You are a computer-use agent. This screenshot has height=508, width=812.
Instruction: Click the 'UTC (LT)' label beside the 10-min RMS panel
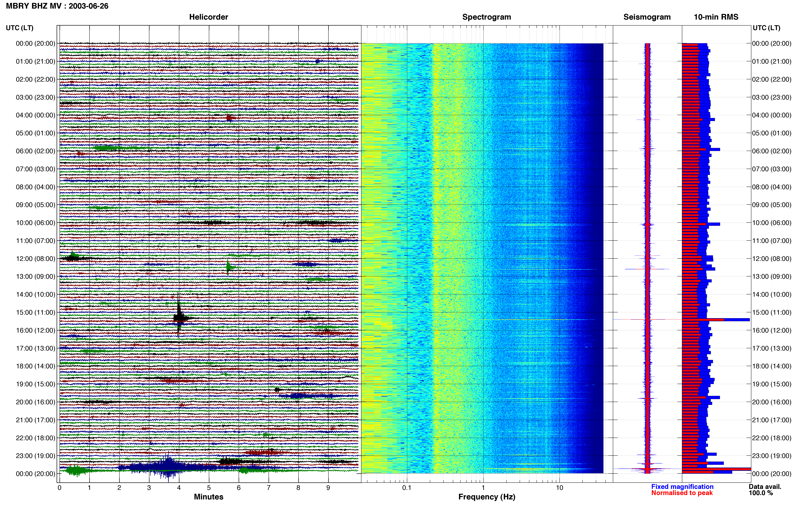point(766,28)
